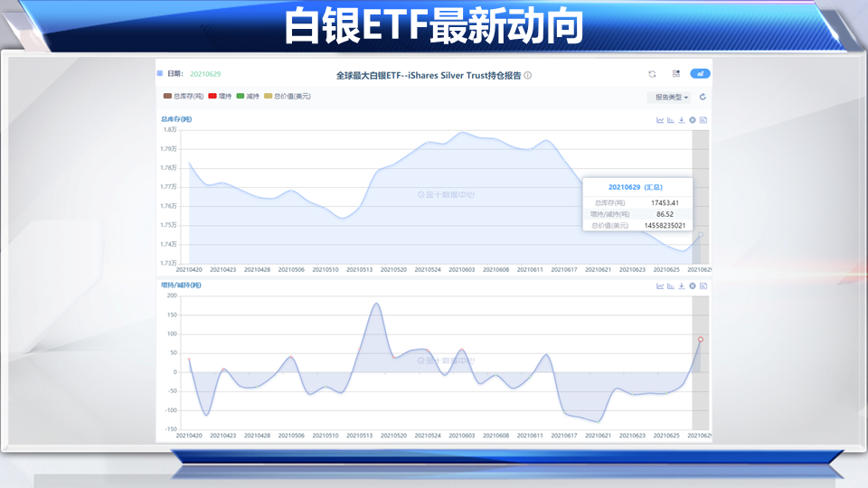Download the 总库存 chart image
This screenshot has height=488, width=868.
click(682, 120)
